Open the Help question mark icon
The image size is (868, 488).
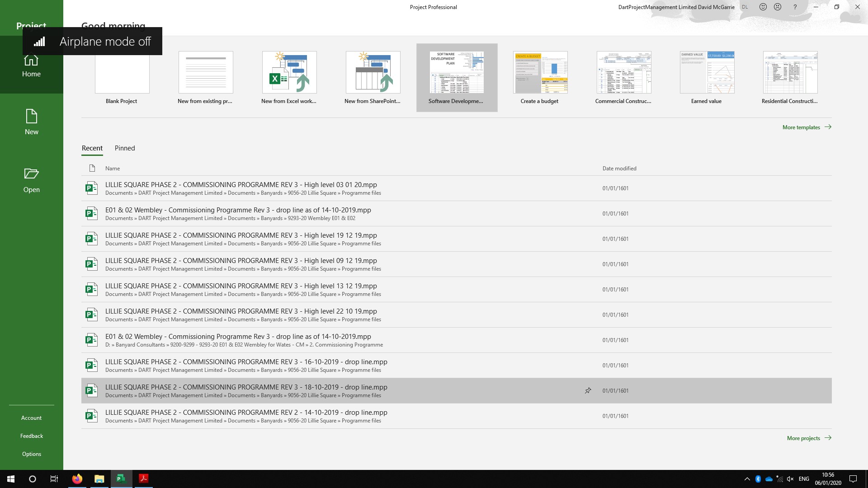(x=795, y=7)
